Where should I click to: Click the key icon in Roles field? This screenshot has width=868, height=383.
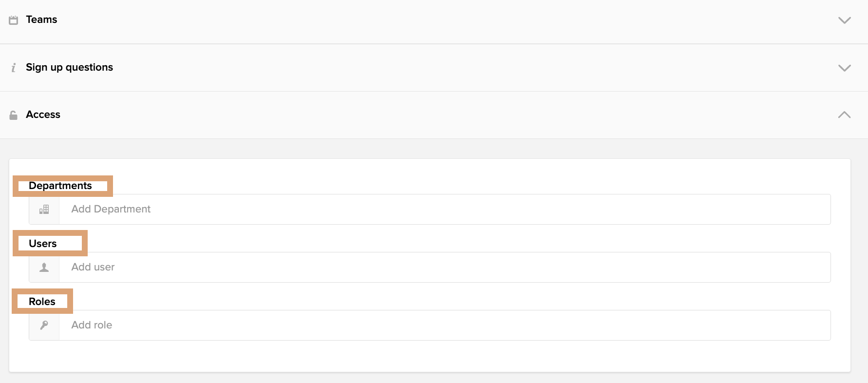(44, 326)
